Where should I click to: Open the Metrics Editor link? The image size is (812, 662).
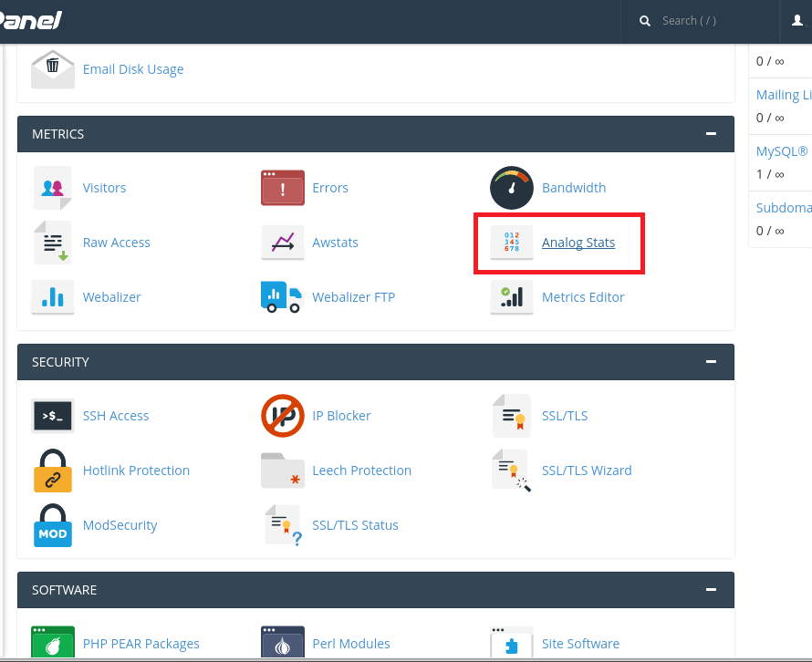(x=583, y=297)
